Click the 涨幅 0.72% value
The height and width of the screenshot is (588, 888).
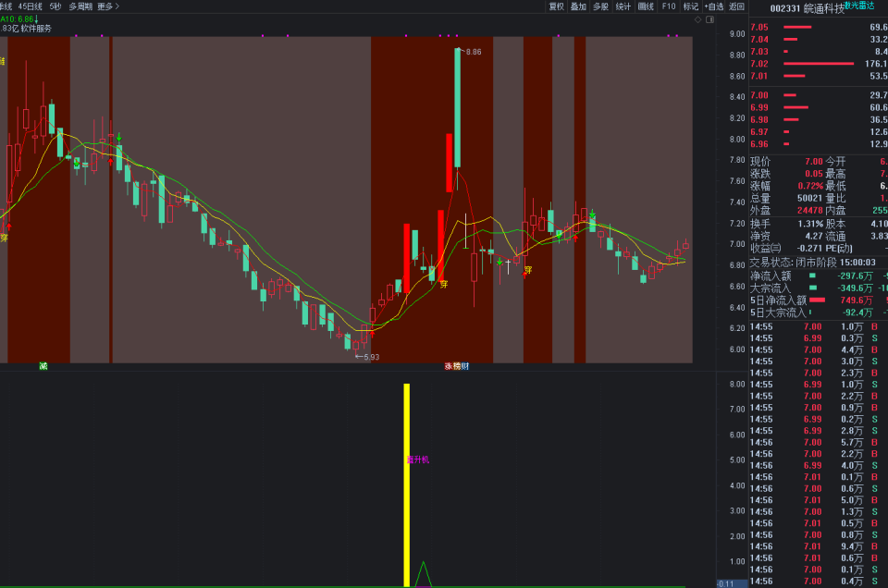click(810, 186)
